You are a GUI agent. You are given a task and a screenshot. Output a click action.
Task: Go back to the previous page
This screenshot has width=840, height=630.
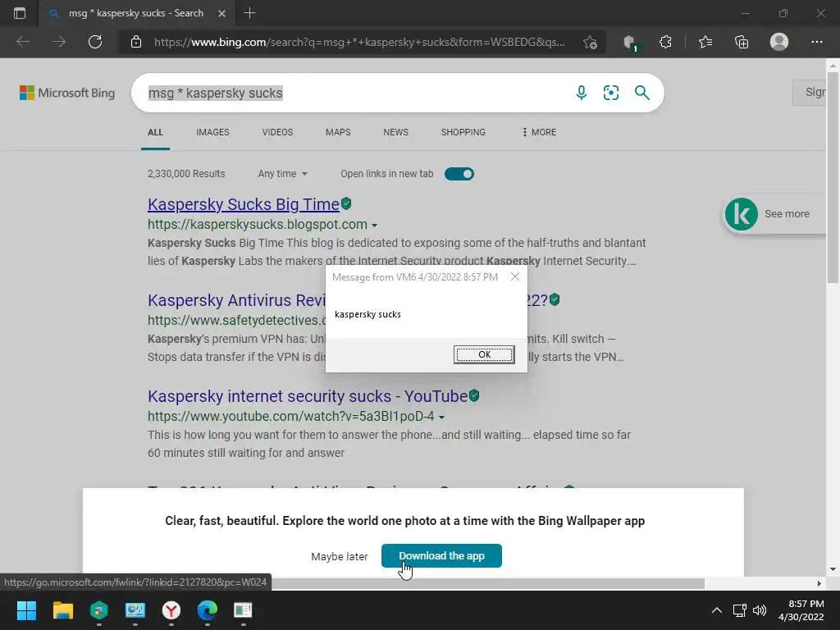coord(23,42)
